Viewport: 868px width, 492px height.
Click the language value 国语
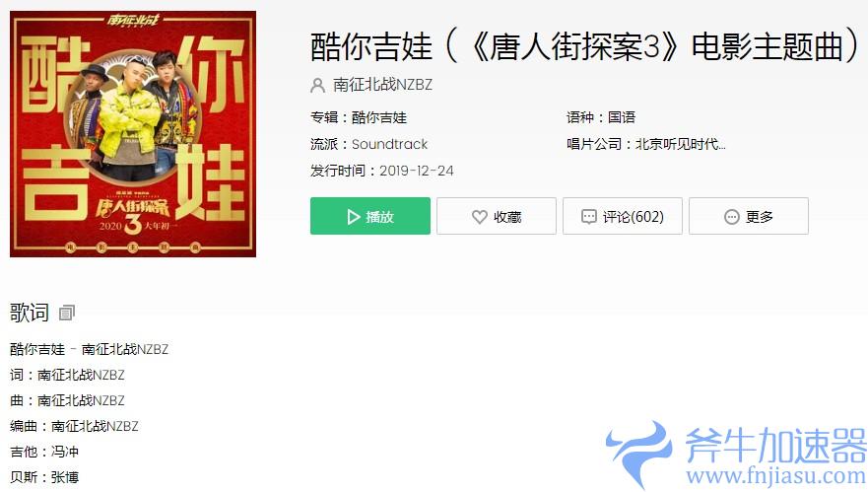click(x=622, y=117)
